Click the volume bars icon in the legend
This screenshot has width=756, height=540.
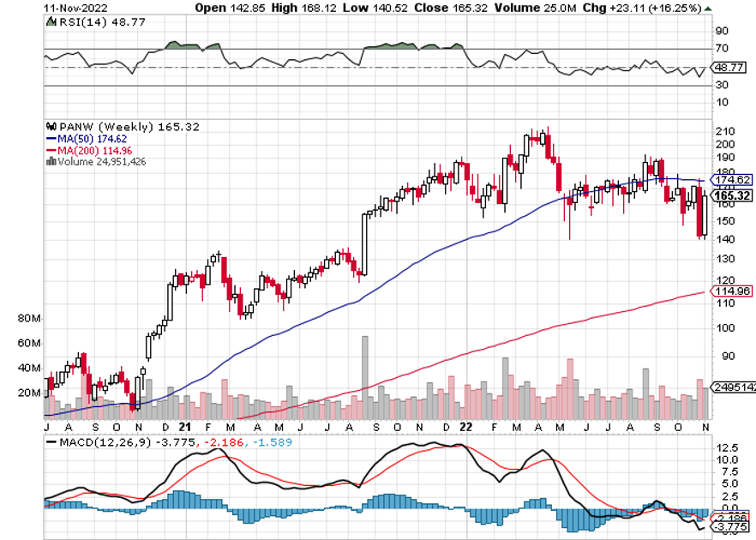tap(51, 160)
